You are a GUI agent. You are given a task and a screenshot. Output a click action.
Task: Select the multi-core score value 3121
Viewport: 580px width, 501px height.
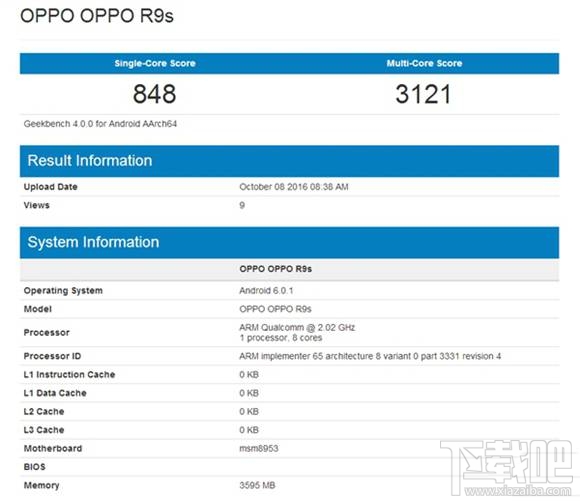tap(424, 94)
